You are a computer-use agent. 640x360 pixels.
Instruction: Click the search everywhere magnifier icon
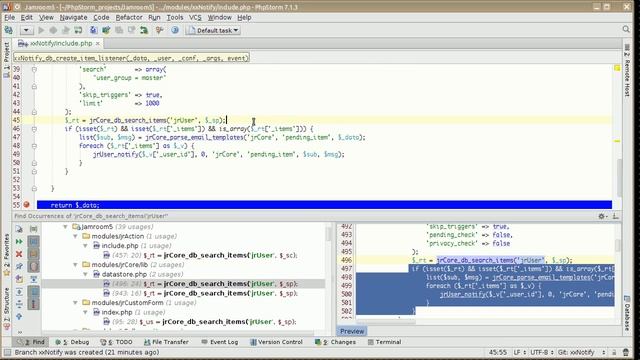tap(626, 29)
